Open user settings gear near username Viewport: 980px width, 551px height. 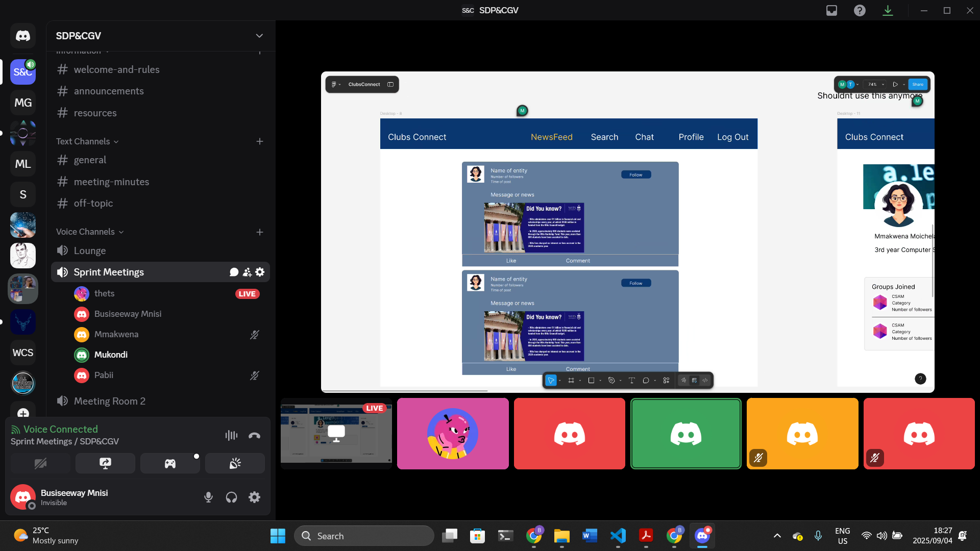coord(254,497)
